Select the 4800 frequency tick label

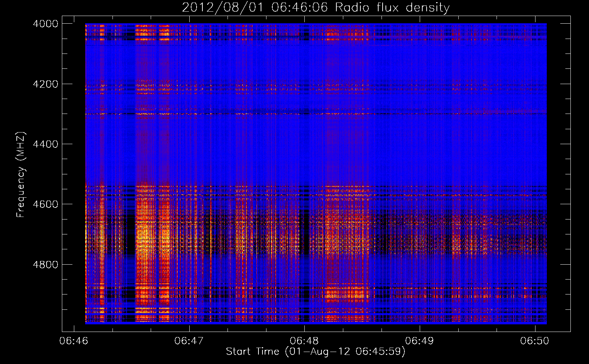click(x=46, y=265)
